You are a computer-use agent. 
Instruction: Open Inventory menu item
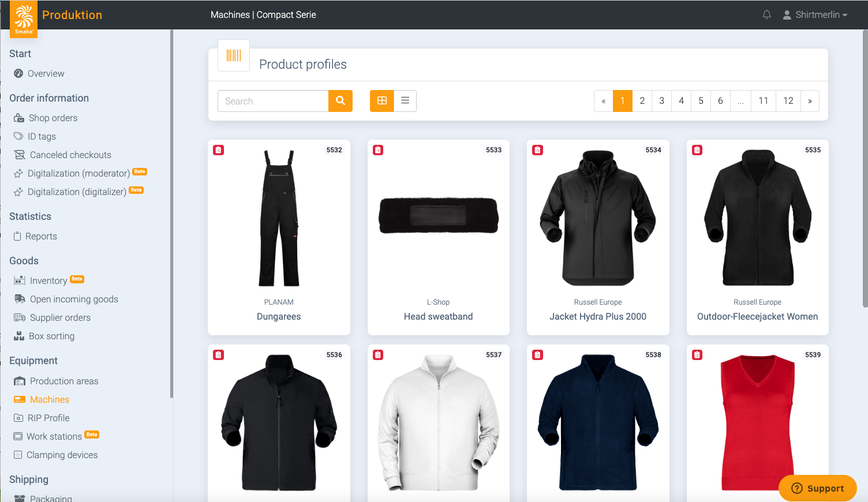click(48, 281)
